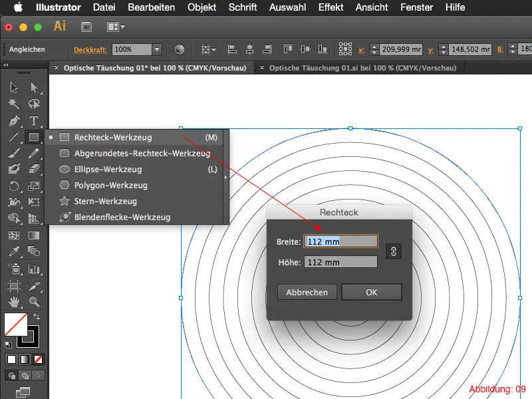Screen dimensions: 532x399
Task: Select the Symbol Sprayer tool
Action: 14,269
